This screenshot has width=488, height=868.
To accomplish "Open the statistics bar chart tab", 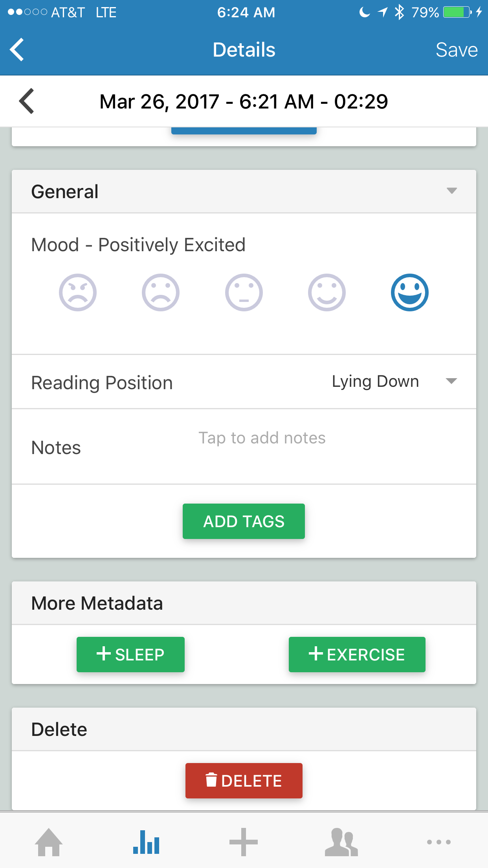I will tap(146, 842).
